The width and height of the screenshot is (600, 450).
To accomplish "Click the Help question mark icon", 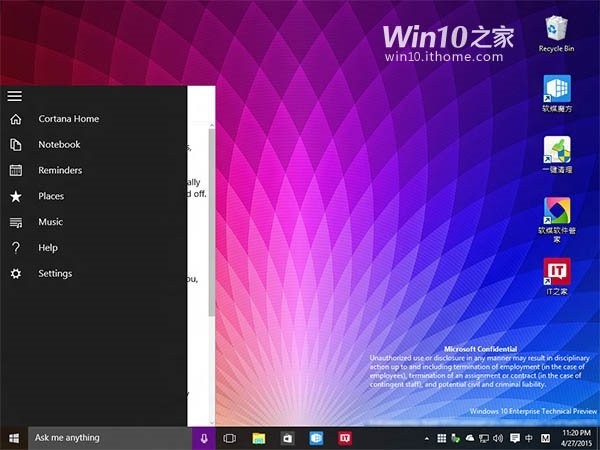I will click(15, 248).
